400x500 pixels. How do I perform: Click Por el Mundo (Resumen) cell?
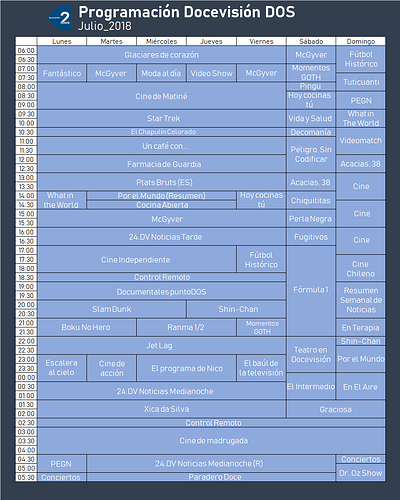click(x=161, y=196)
